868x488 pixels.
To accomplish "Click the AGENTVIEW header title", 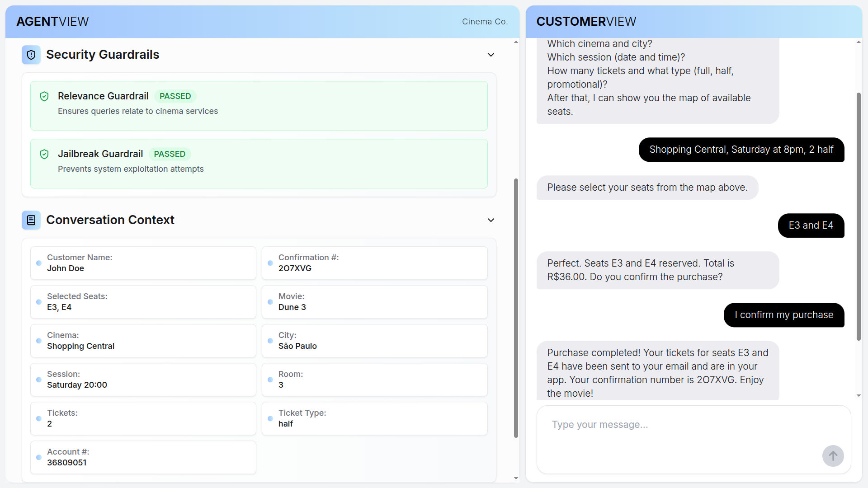I will click(x=52, y=21).
